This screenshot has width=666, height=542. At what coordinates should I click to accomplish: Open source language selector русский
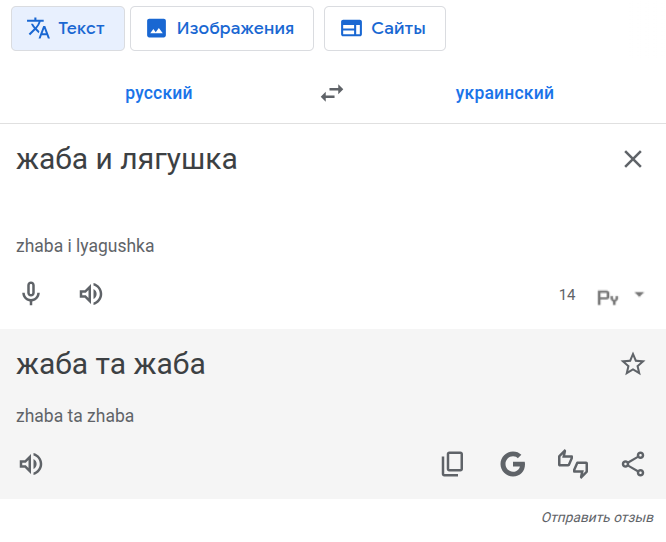coord(159,94)
